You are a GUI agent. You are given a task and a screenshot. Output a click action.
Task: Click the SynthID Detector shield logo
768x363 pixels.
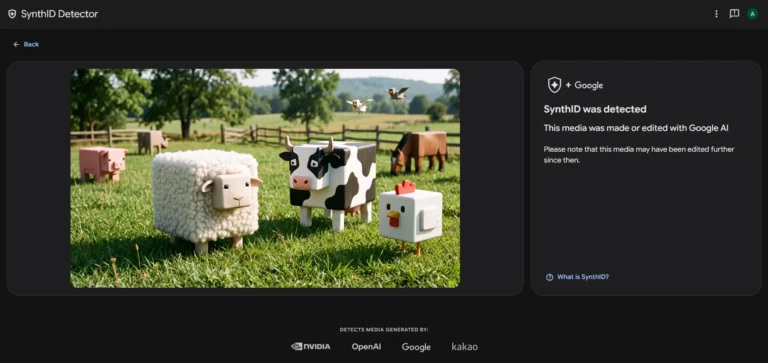pos(12,14)
